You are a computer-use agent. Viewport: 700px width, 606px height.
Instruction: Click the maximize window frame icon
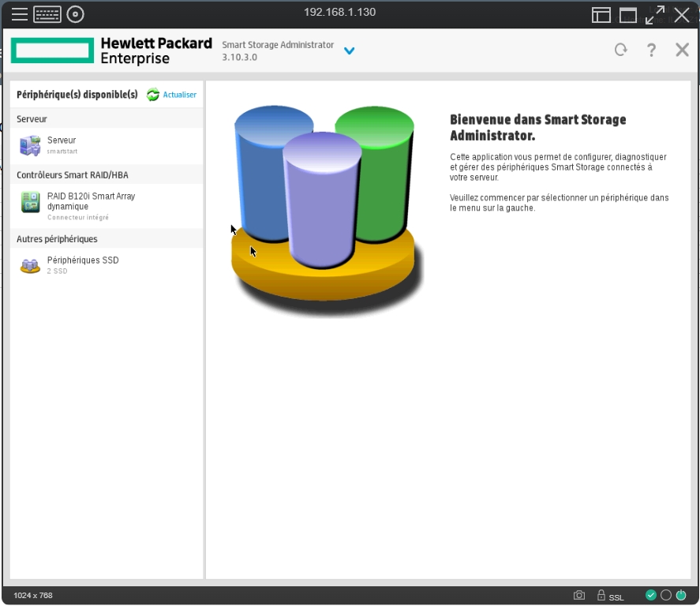point(627,15)
